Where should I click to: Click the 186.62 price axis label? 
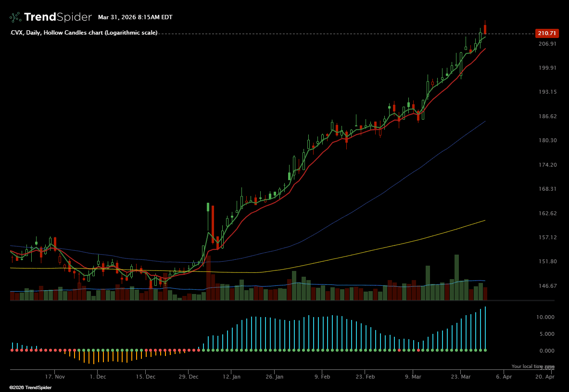[x=547, y=116]
